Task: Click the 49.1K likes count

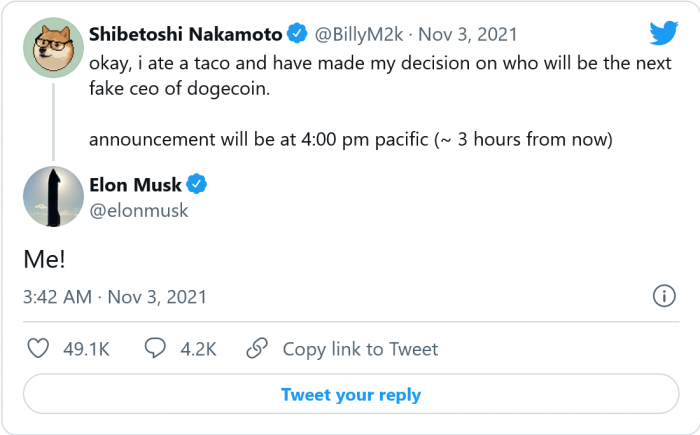Action: coord(85,349)
